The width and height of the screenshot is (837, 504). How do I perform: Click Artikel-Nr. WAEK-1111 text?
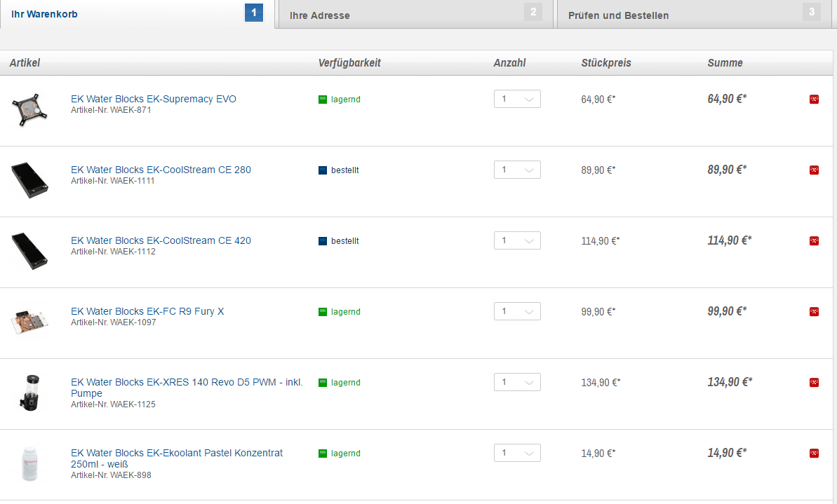(x=113, y=181)
